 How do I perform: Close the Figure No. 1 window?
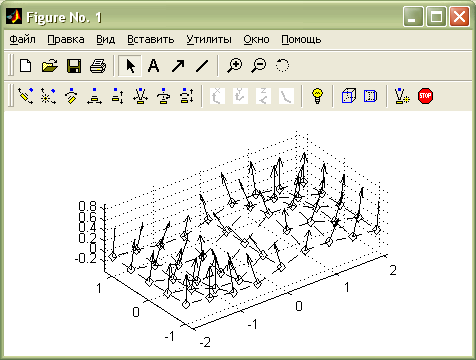(459, 17)
